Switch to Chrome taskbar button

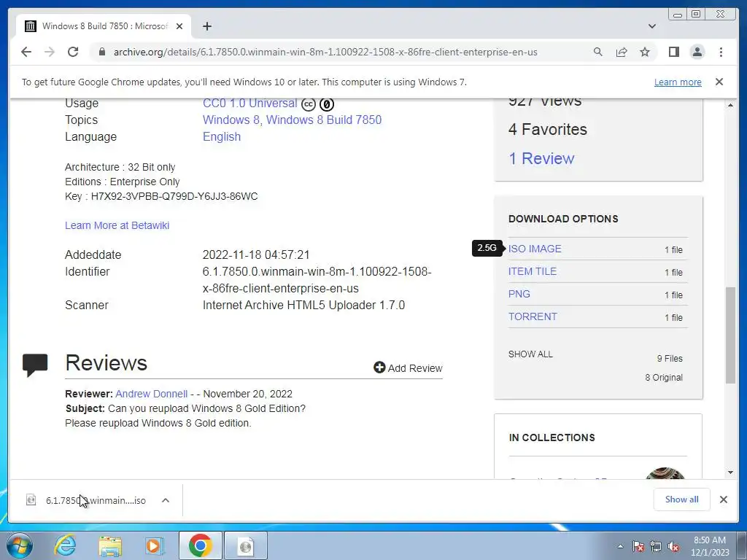(200, 545)
